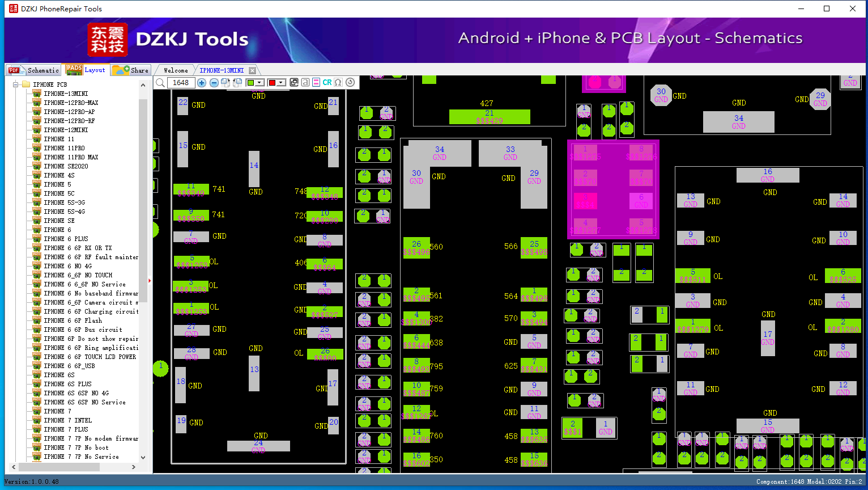Open the IPHONE 4S entry
Image resolution: width=868 pixels, height=490 pixels.
point(59,175)
